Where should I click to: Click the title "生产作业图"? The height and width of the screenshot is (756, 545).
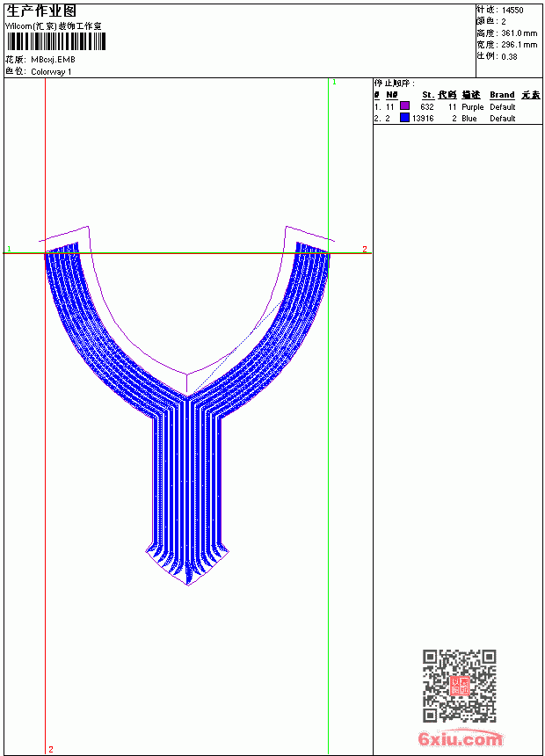41,11
